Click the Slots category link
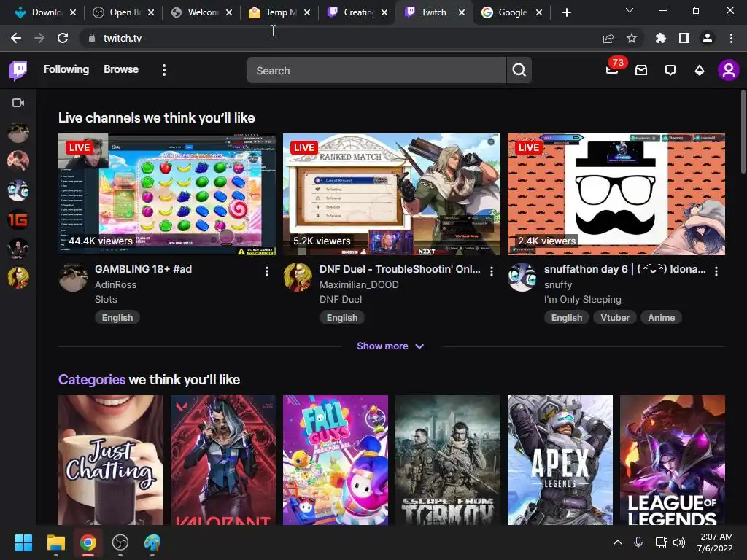Viewport: 747px width, 560px height. pos(106,300)
